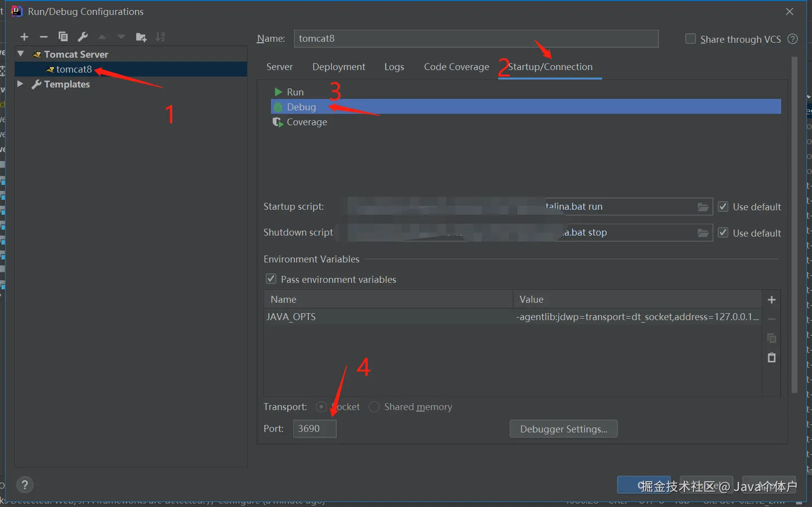This screenshot has height=507, width=812.
Task: Collapse the Tomcat Server tree node
Action: (20, 54)
